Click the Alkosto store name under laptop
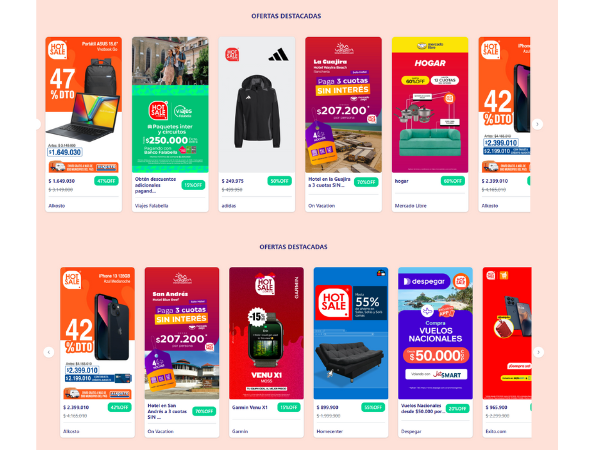Viewport: 594px width, 450px height. [57, 206]
